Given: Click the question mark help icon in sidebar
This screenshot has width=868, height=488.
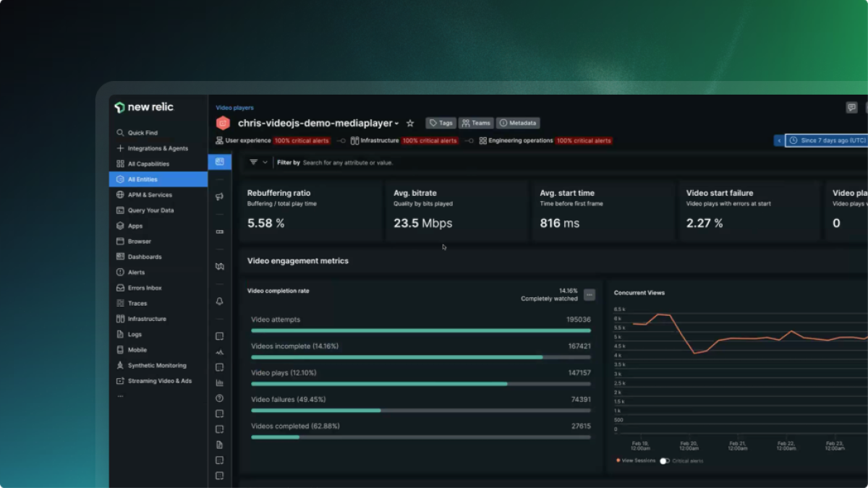Looking at the screenshot, I should 220,398.
